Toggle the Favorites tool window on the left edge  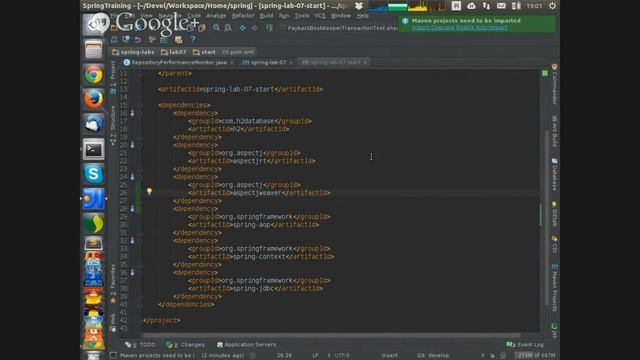click(x=113, y=283)
